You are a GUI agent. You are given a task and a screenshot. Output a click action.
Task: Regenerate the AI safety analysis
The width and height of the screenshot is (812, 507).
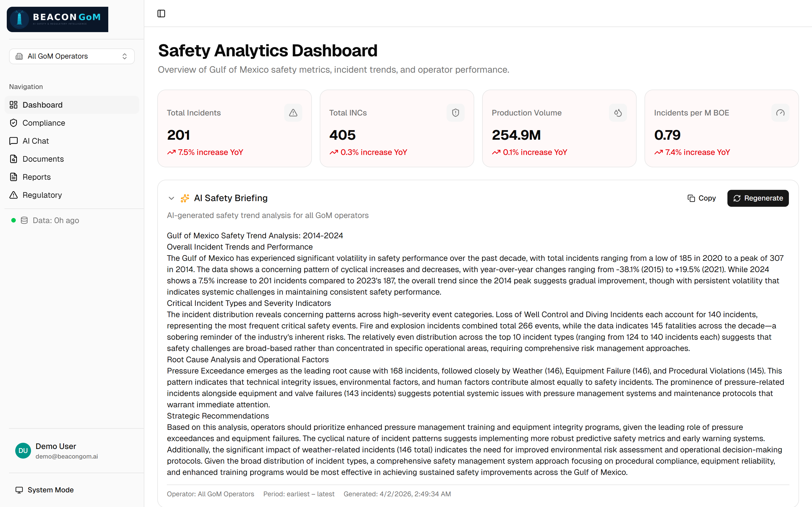(x=758, y=198)
